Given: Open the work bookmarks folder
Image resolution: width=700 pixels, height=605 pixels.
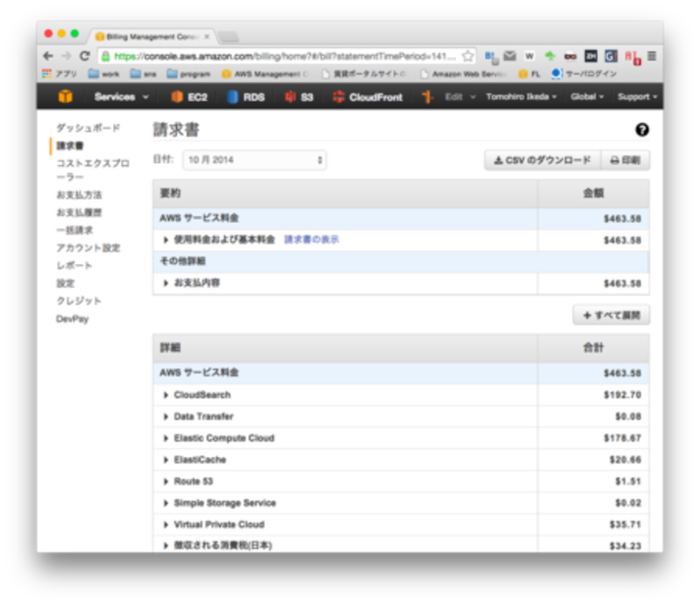Looking at the screenshot, I should pyautogui.click(x=104, y=74).
